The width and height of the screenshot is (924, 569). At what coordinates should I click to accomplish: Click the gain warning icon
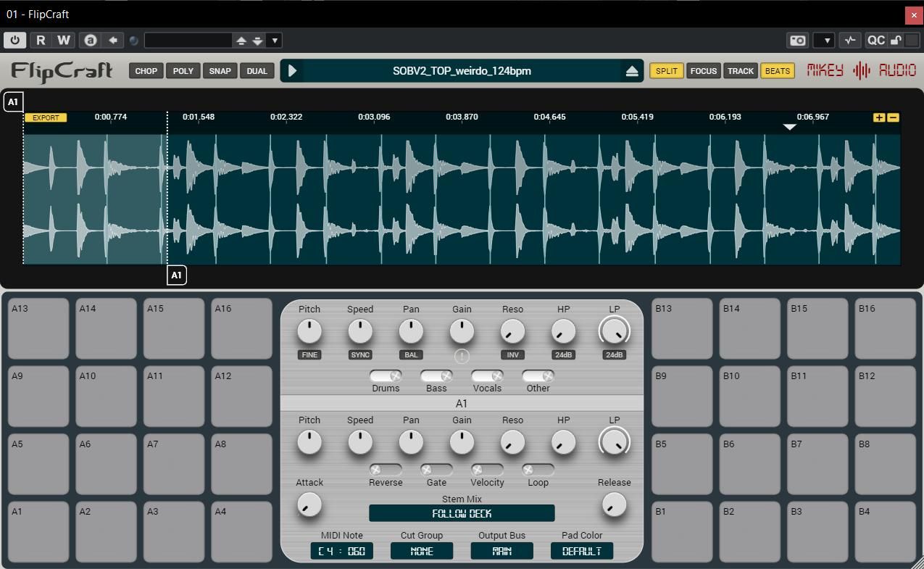pos(462,355)
